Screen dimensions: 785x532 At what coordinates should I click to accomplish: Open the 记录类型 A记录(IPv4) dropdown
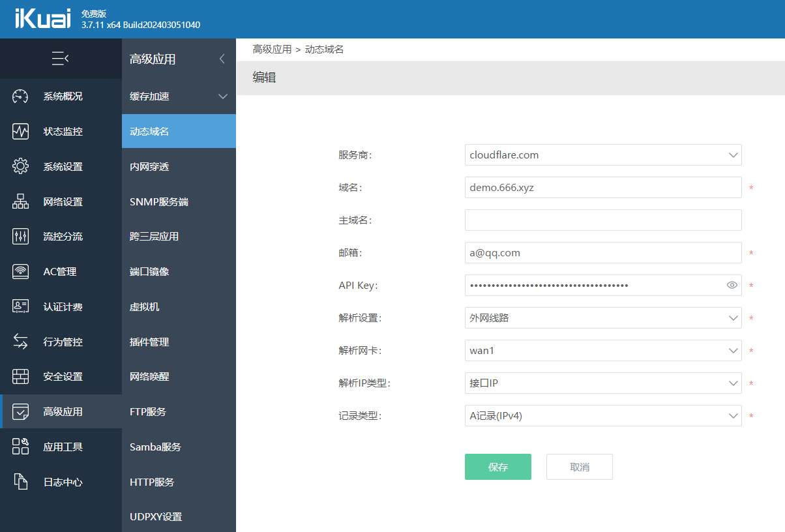(x=603, y=415)
